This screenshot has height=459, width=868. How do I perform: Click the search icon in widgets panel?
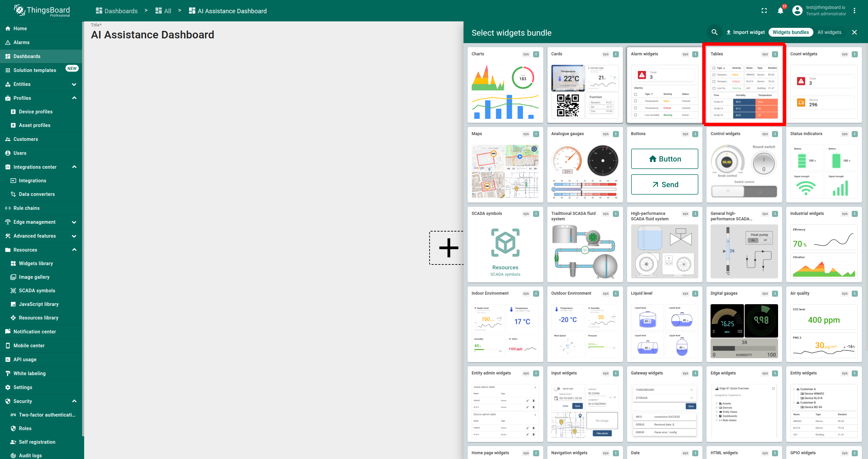click(714, 32)
